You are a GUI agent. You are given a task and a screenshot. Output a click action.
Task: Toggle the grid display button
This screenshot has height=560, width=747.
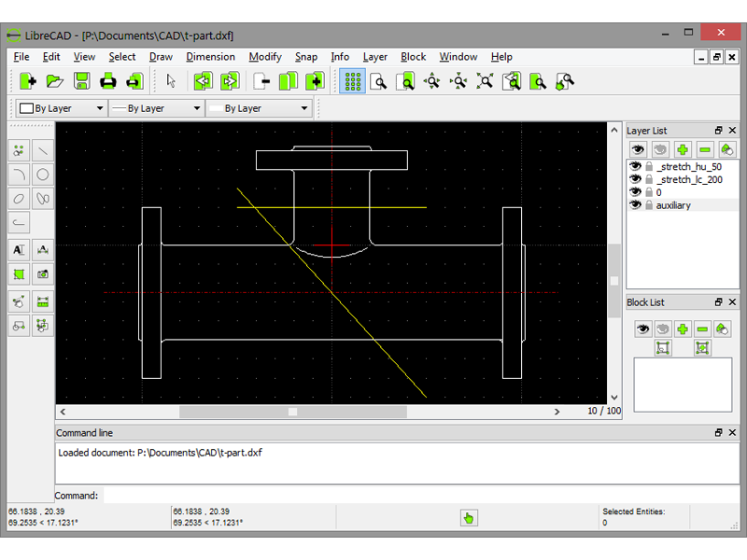352,81
